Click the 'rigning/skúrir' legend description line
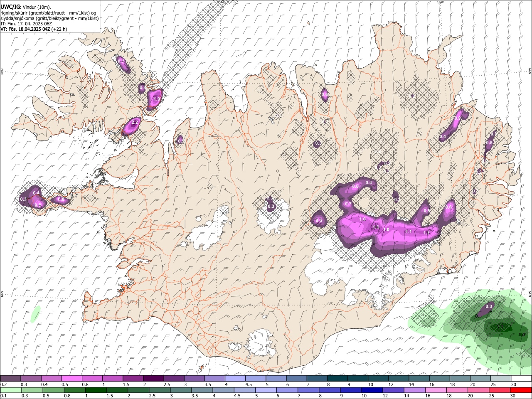The image size is (532, 399). tap(48, 13)
